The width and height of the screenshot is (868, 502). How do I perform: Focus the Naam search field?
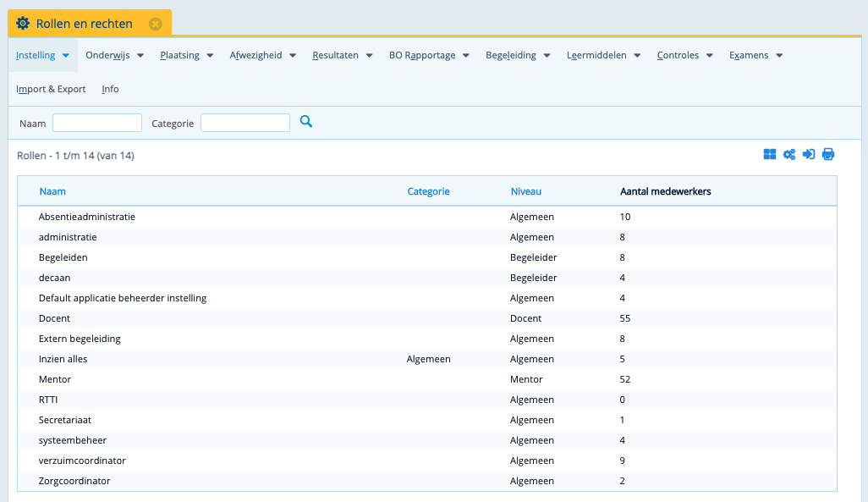click(97, 123)
